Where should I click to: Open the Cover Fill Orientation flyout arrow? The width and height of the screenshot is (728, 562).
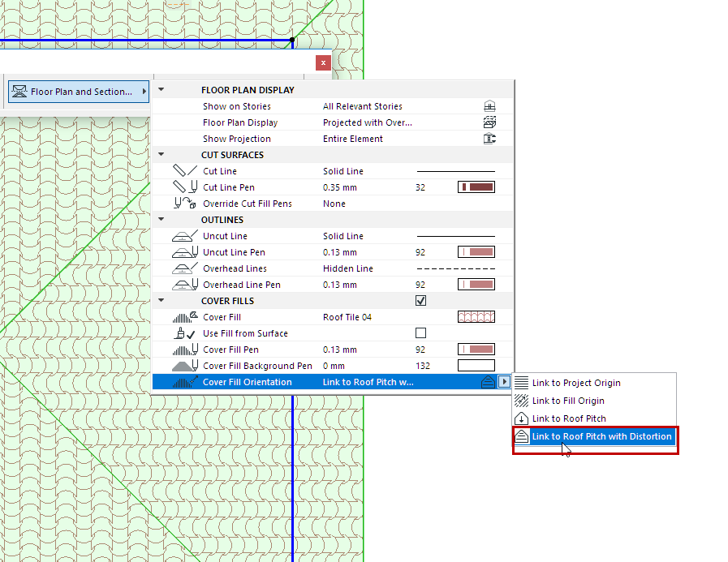(x=504, y=382)
